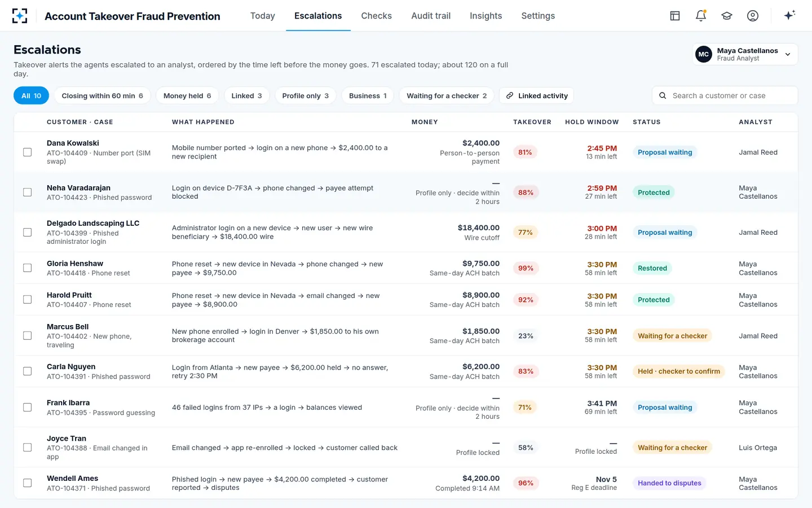Show Profile only cases
The image size is (812, 508).
coord(305,96)
